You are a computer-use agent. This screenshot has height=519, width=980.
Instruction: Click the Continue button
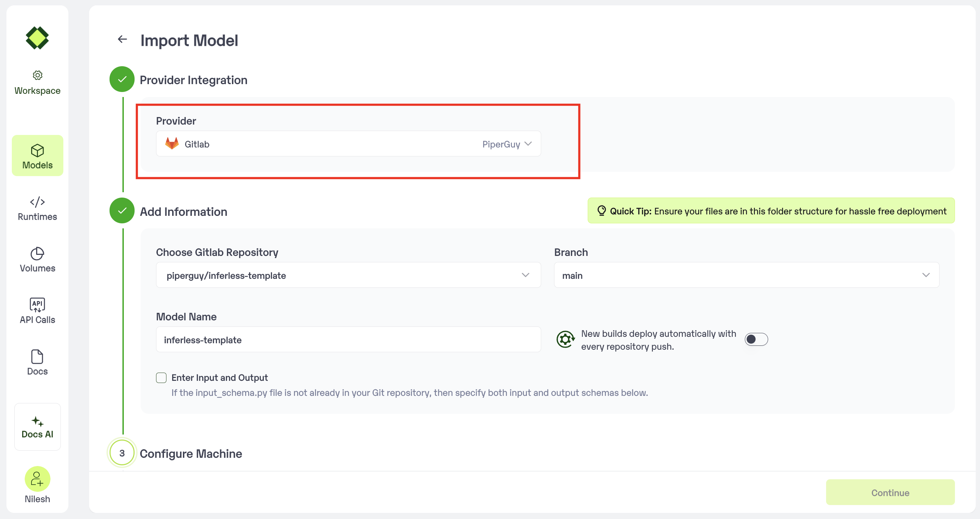point(890,493)
